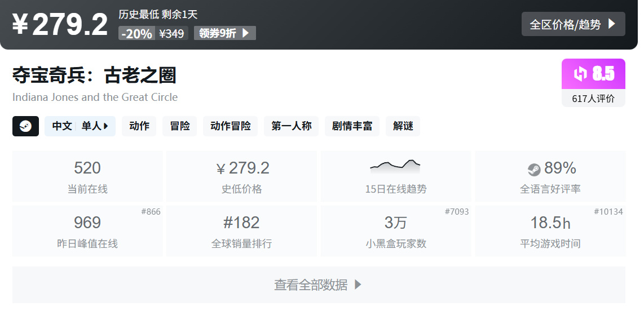
Task: Claim the 领券9折 coupon
Action: [224, 33]
